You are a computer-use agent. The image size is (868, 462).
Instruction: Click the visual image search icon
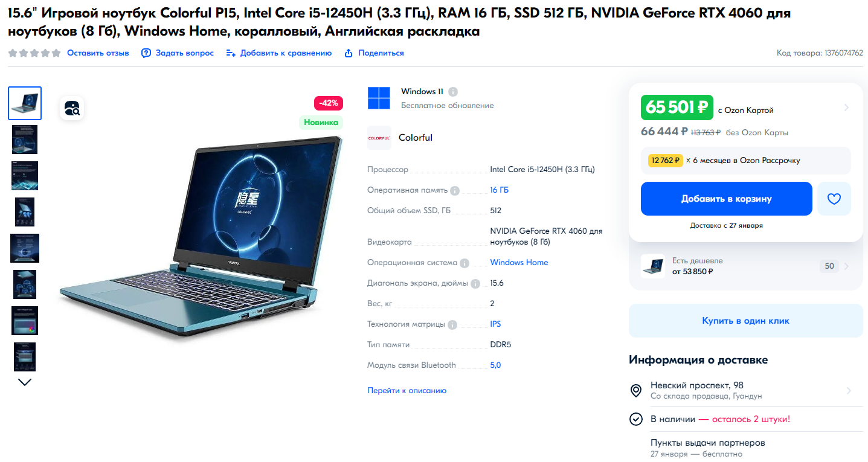pyautogui.click(x=72, y=108)
